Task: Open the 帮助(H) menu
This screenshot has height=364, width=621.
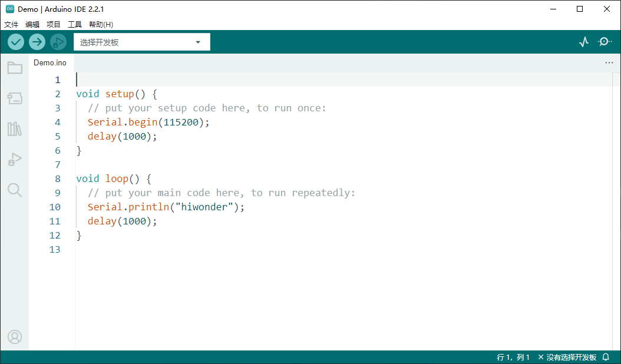Action: [101, 25]
